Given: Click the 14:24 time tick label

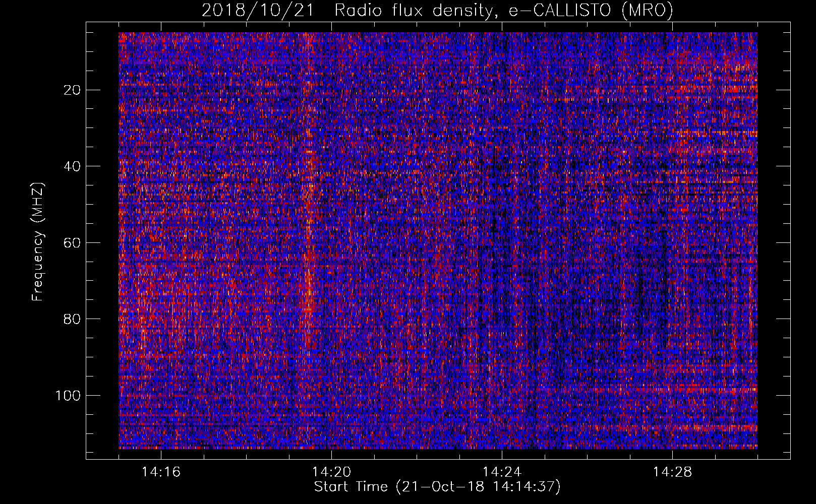Looking at the screenshot, I should coord(502,472).
